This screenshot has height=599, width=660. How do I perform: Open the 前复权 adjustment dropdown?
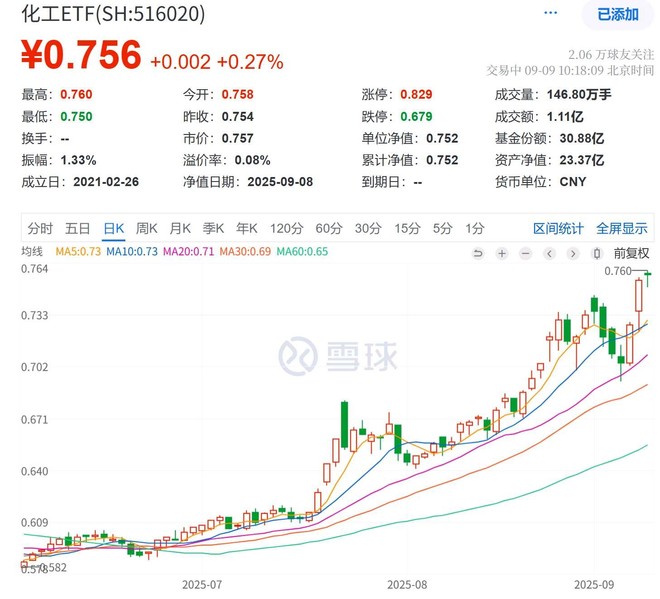pos(631,253)
